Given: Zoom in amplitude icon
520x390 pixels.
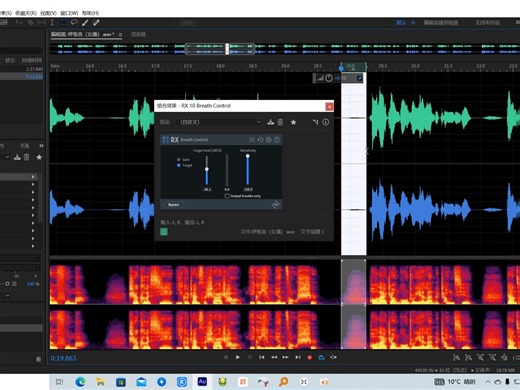Looking at the screenshot, I should (456, 358).
